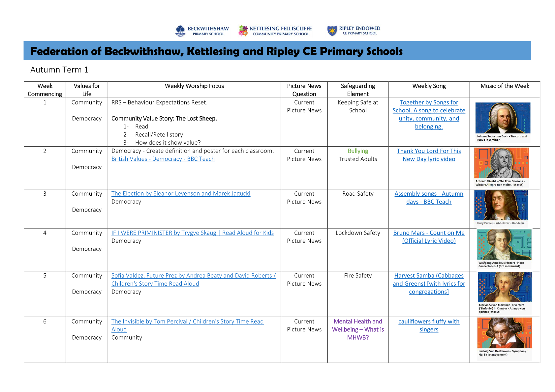This screenshot has height=392, width=555.
Task: Click the cauliflowers fluffy with singers link
Action: 429,322
